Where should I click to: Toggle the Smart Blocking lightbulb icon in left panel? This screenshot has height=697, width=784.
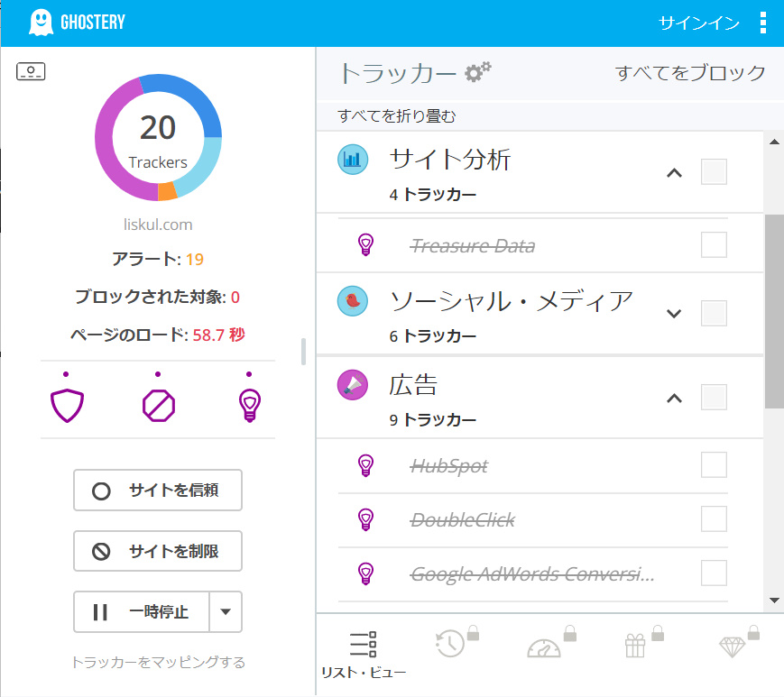(x=250, y=405)
